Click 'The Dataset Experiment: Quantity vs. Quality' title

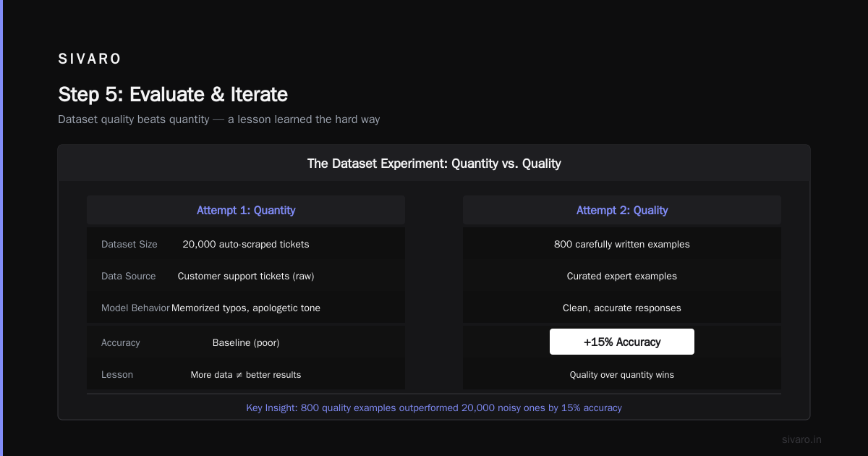pyautogui.click(x=434, y=164)
